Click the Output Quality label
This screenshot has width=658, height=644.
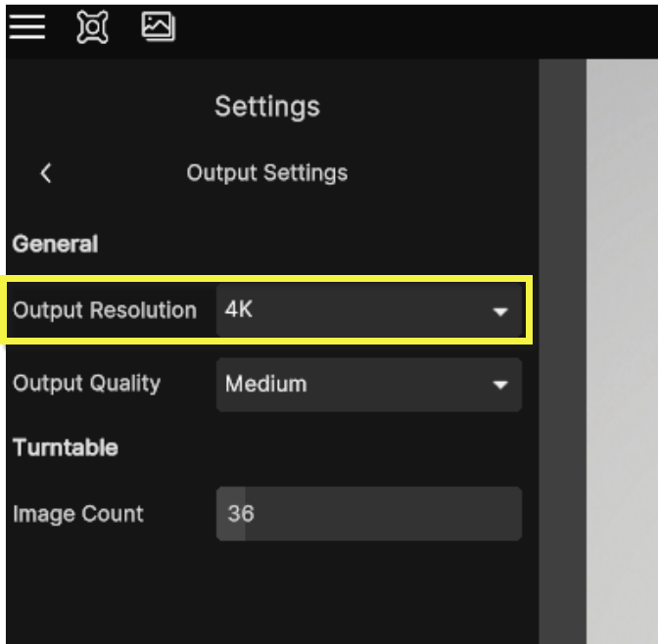coord(86,384)
